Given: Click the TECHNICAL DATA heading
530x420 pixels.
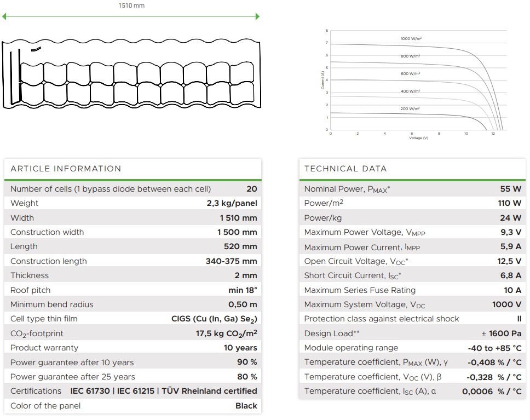Looking at the screenshot, I should click(x=345, y=169).
